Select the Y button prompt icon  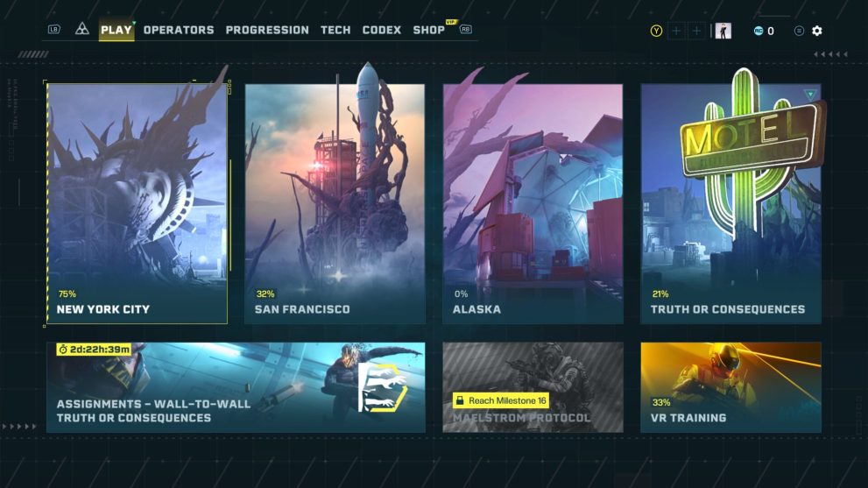pos(656,31)
